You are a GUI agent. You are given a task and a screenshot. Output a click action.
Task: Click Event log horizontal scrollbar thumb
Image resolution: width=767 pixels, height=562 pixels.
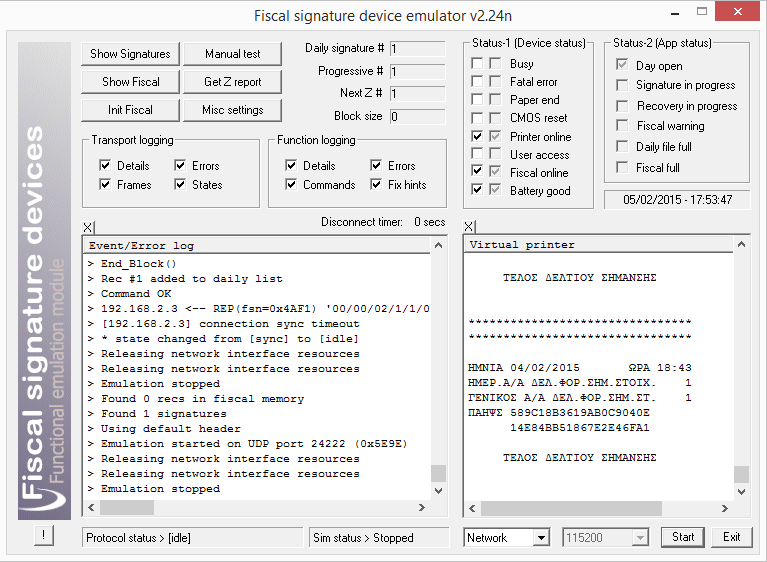127,508
